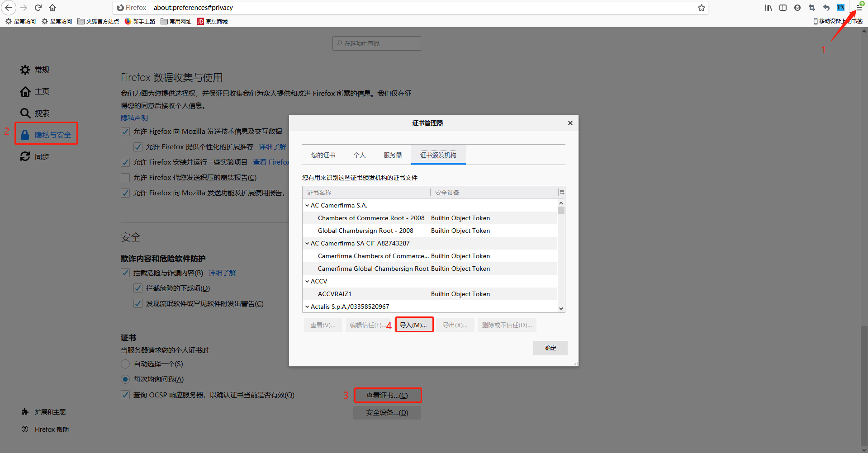This screenshot has width=868, height=453.
Task: Select the 证书颁发机构 tab
Action: (x=438, y=155)
